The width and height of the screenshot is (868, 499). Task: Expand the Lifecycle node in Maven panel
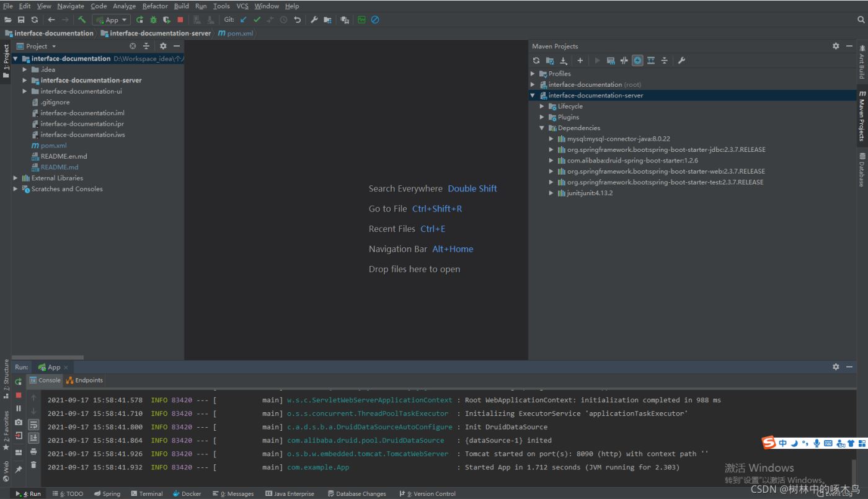[x=542, y=107]
